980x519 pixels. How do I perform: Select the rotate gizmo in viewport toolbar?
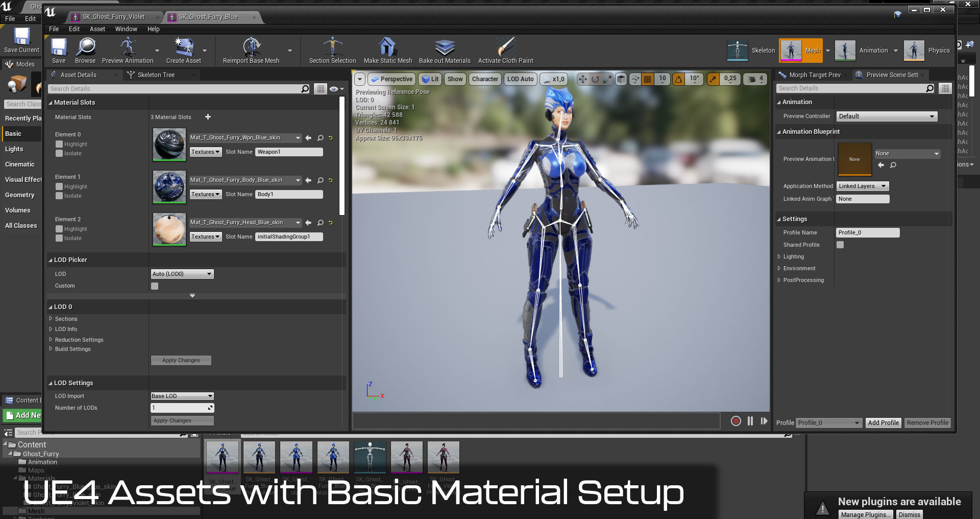[x=595, y=79]
